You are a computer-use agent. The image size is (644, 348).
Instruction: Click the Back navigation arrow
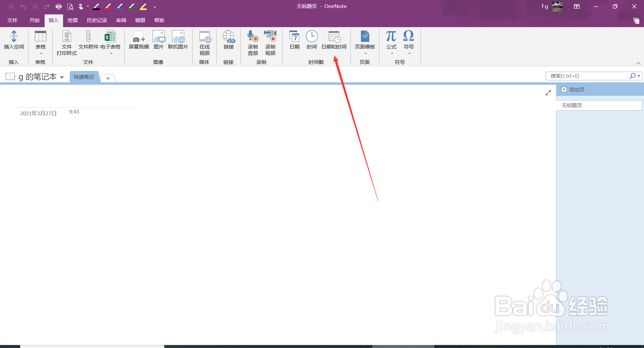(x=12, y=6)
